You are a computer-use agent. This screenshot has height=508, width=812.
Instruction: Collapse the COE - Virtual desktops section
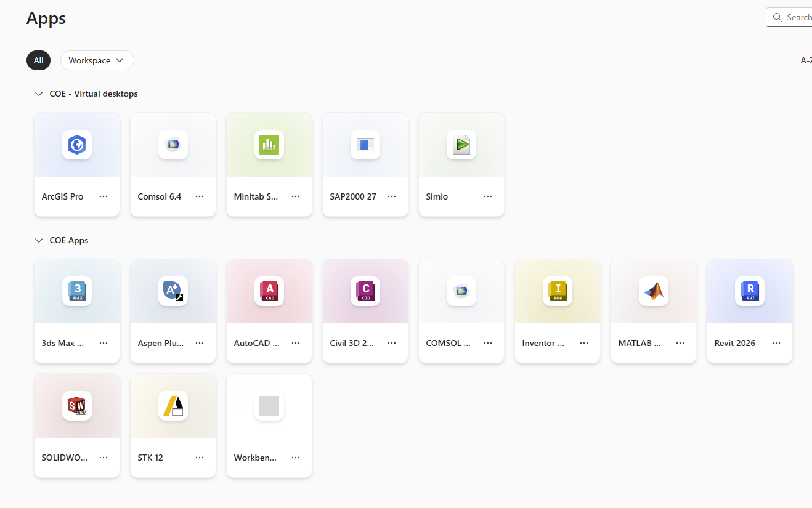39,94
